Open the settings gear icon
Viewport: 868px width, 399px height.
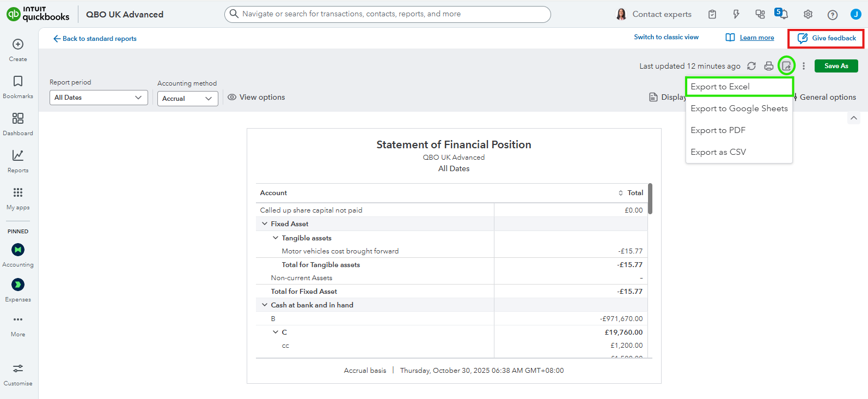pyautogui.click(x=808, y=15)
